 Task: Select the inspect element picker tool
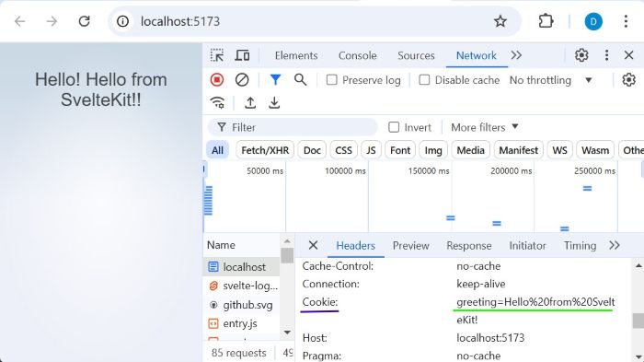pyautogui.click(x=217, y=55)
